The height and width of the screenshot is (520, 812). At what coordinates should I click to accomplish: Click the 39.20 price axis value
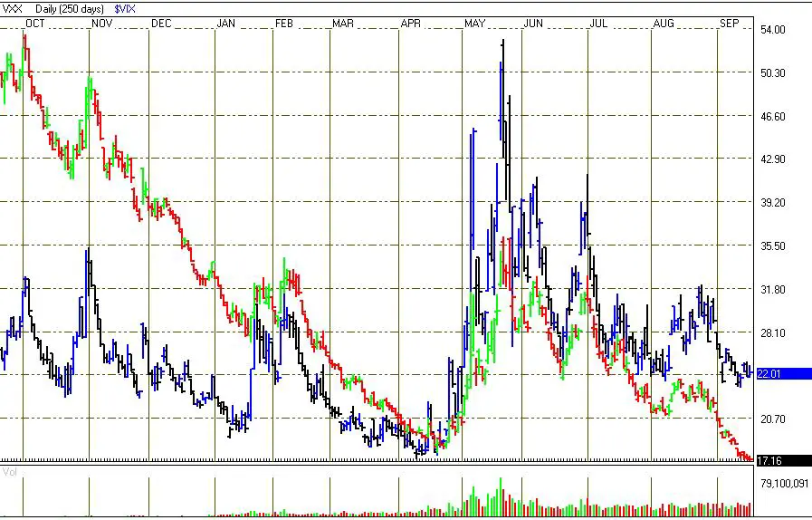(773, 203)
